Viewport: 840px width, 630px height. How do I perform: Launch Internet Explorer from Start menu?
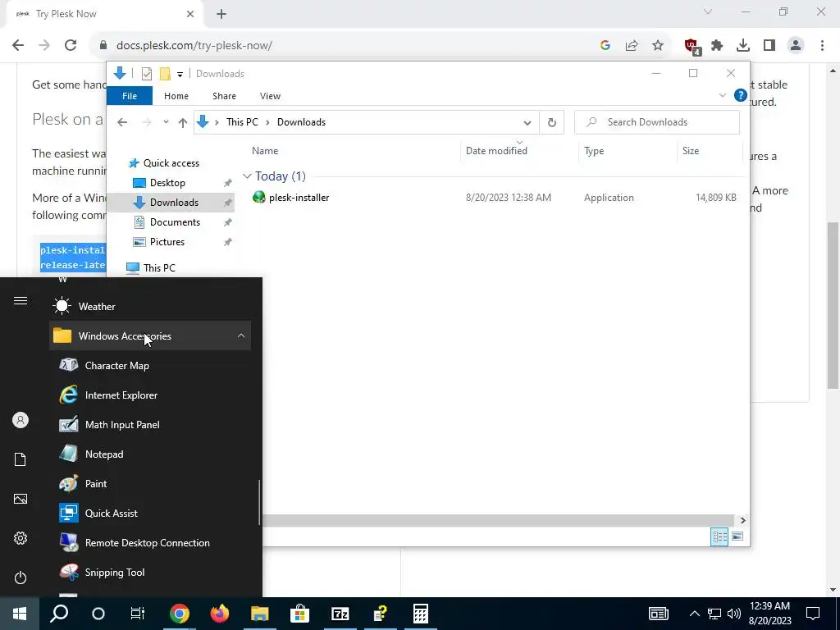point(150,395)
